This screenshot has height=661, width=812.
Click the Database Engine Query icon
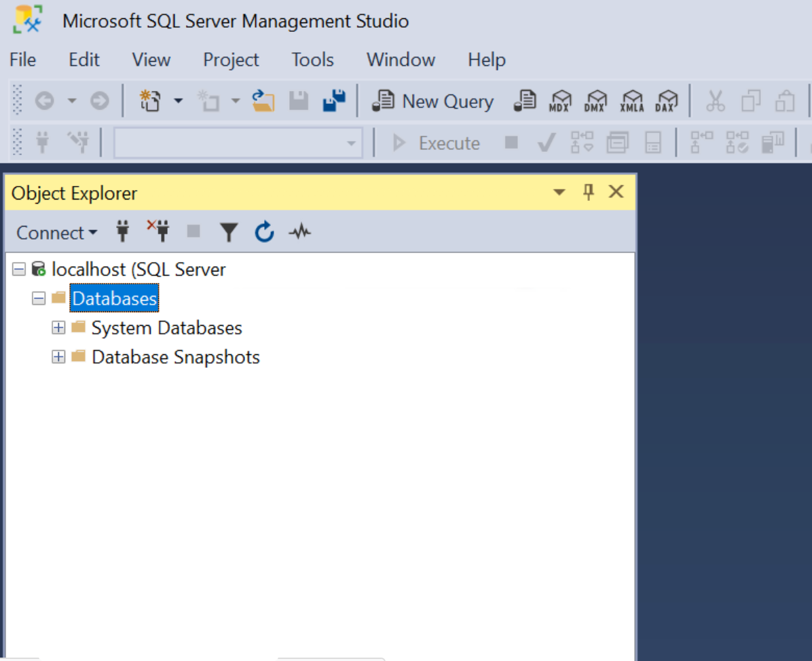tap(525, 100)
